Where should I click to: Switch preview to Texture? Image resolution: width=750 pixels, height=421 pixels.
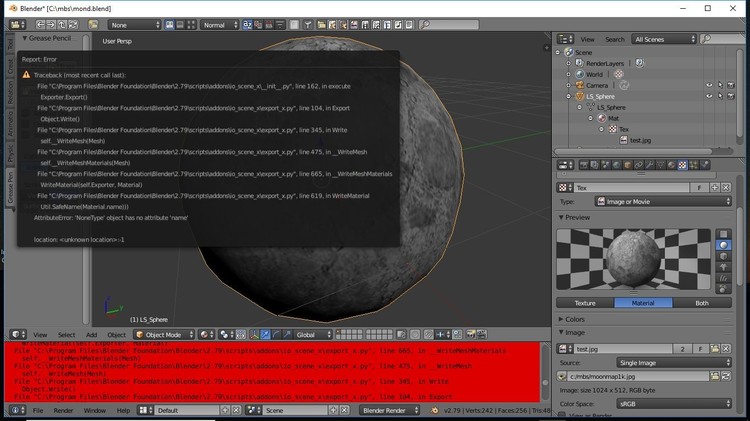point(585,303)
